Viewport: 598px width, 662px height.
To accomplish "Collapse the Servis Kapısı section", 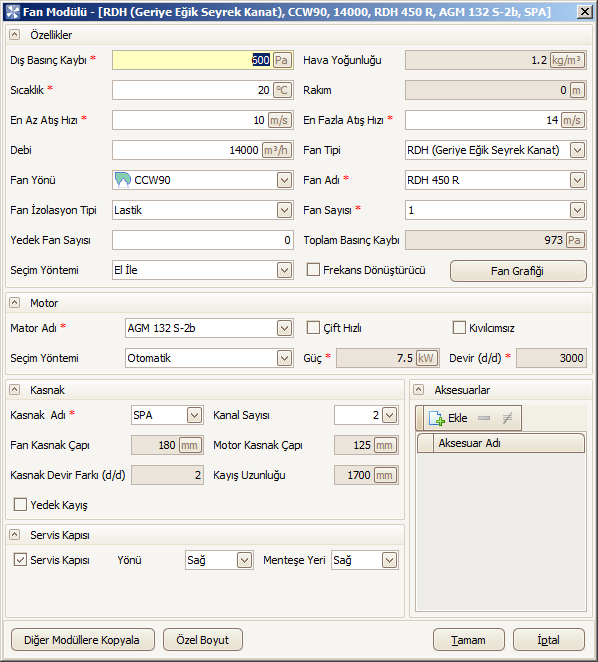I will (14, 535).
